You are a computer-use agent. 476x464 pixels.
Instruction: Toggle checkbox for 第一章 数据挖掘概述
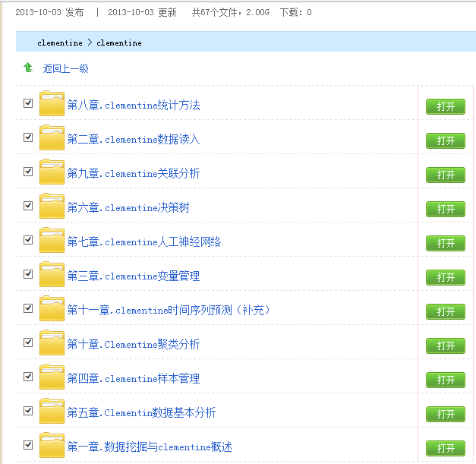[x=28, y=445]
